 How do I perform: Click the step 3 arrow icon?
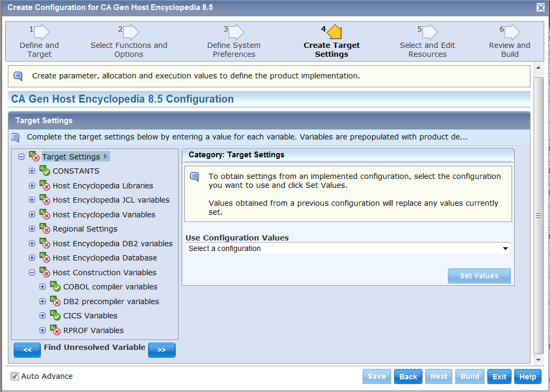(x=237, y=32)
